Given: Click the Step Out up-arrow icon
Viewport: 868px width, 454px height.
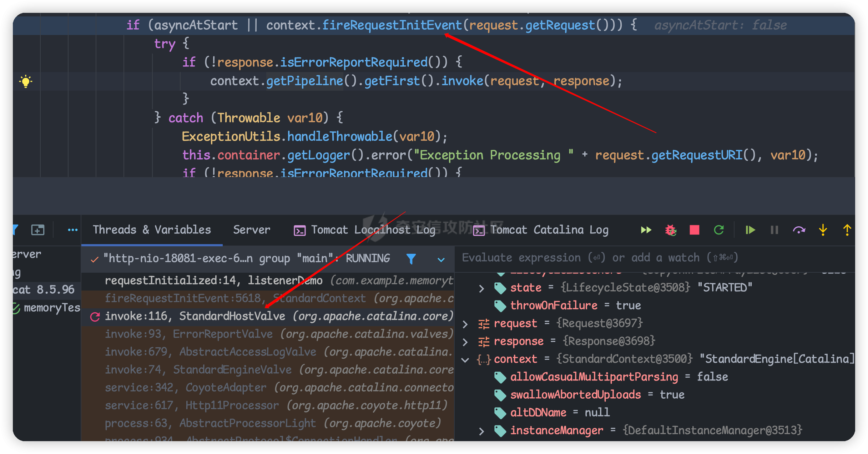Looking at the screenshot, I should pyautogui.click(x=847, y=230).
